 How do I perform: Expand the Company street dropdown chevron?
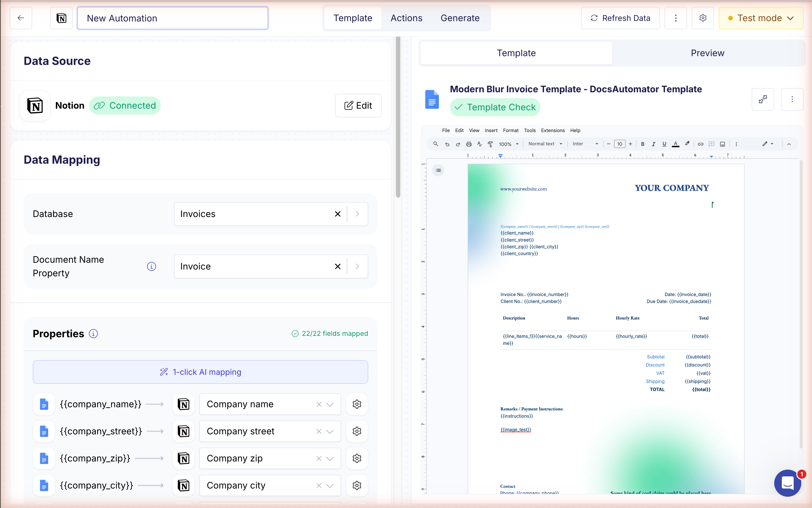tap(330, 432)
